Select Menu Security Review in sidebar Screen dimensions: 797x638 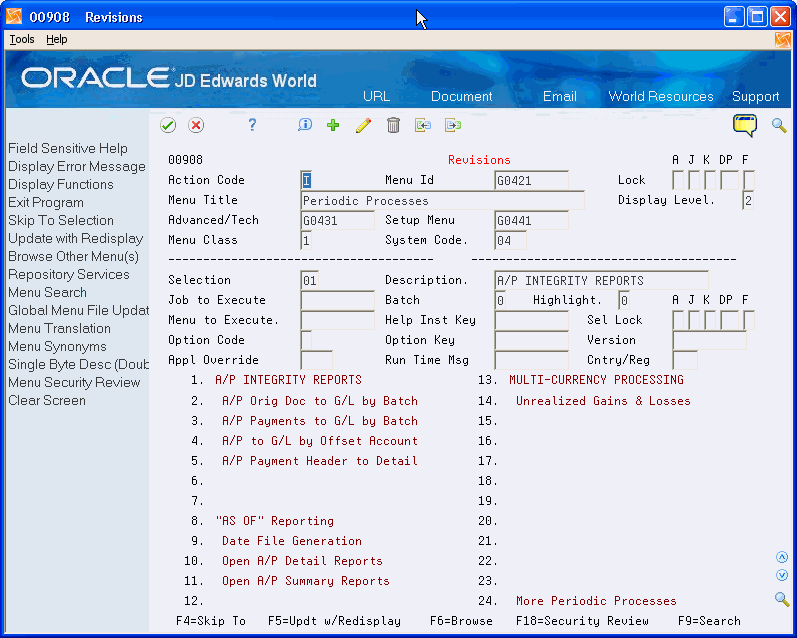tap(74, 382)
